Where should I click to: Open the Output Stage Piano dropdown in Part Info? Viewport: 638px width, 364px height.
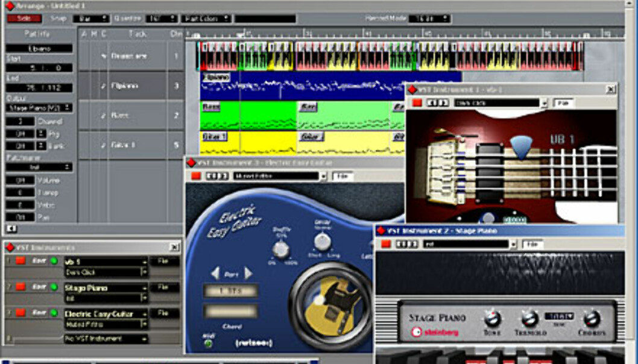(x=39, y=108)
